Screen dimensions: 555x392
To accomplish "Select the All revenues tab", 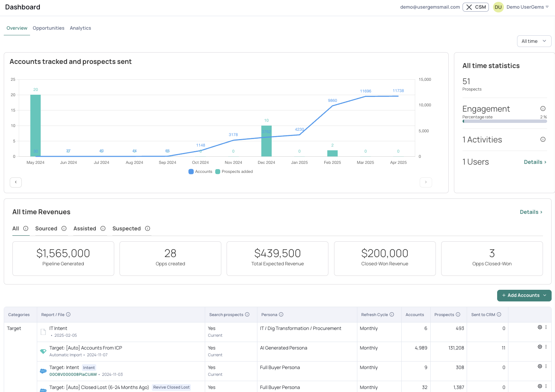I will pos(16,229).
